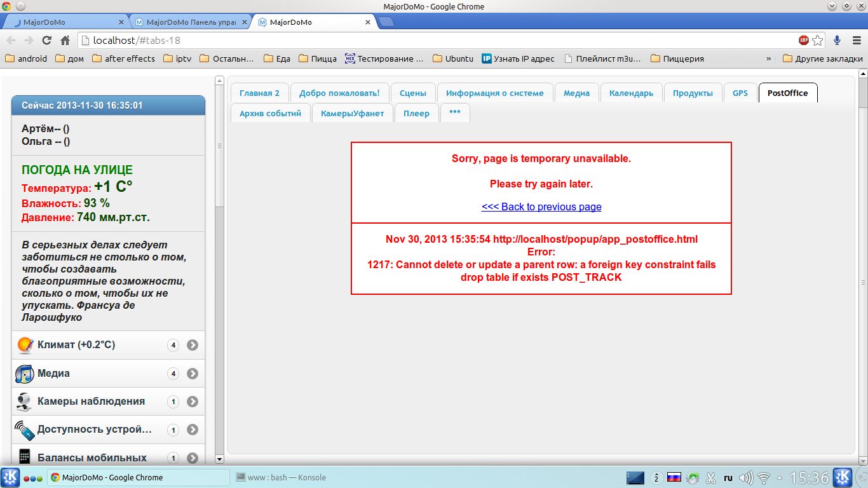Screen dimensions: 868x488
Task: Open the Wi-Fi network indicator
Action: pyautogui.click(x=764, y=477)
